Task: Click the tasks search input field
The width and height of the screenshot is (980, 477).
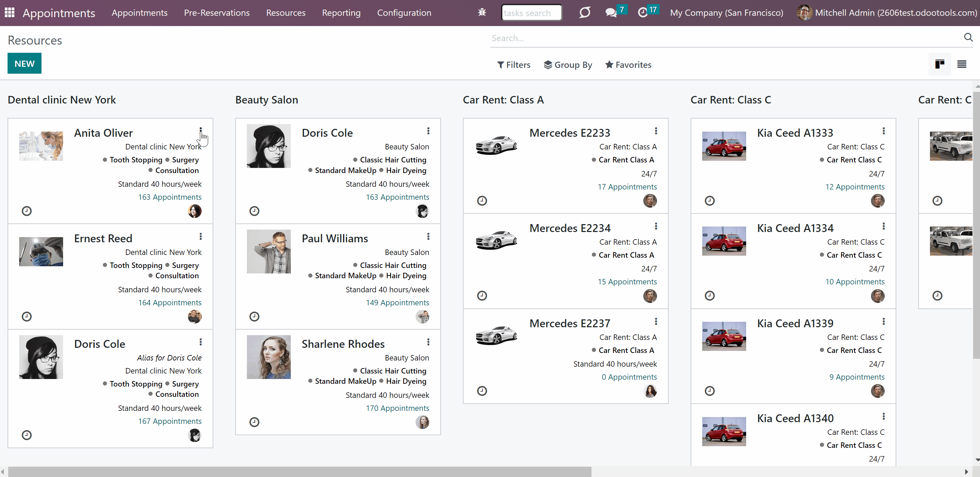Action: (531, 13)
